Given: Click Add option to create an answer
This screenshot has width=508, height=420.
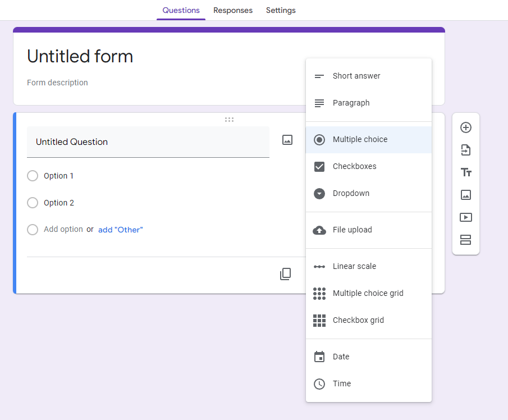Looking at the screenshot, I should tap(63, 229).
